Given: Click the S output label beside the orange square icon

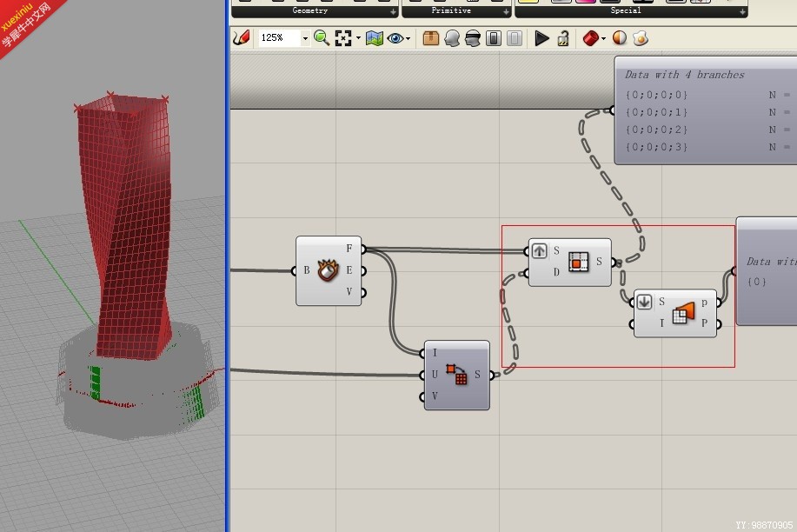Looking at the screenshot, I should click(x=600, y=262).
